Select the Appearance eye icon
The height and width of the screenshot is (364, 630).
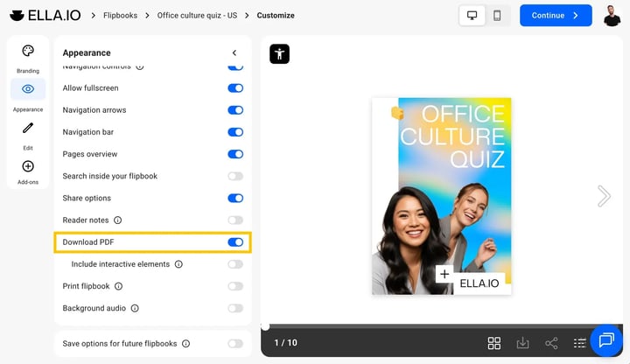coord(28,88)
